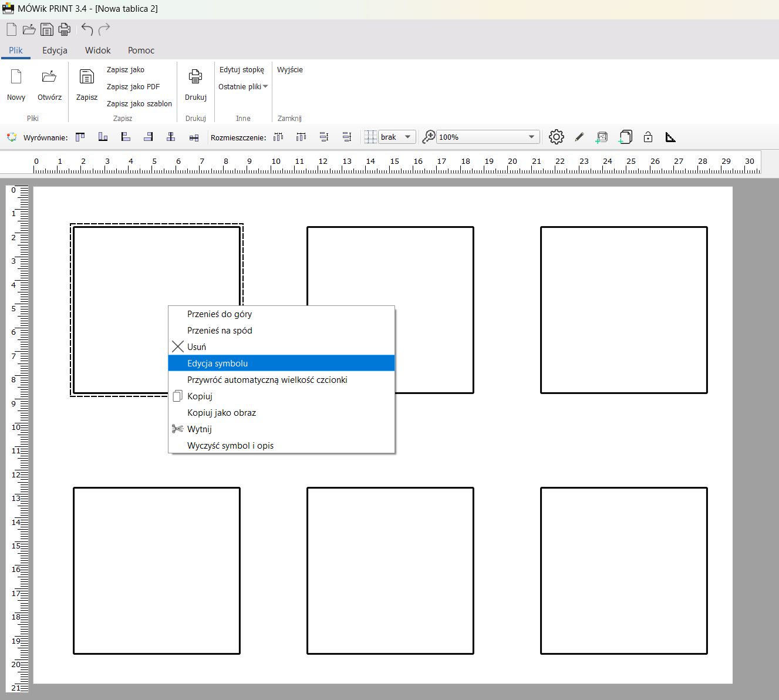Open the 100% zoom level dropdown

tap(488, 137)
